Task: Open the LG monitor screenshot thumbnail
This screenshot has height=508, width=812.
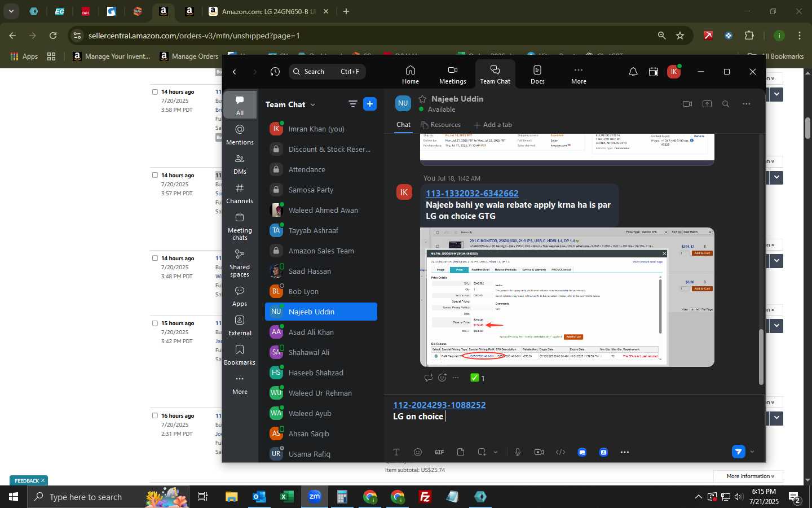Action: [x=567, y=297]
